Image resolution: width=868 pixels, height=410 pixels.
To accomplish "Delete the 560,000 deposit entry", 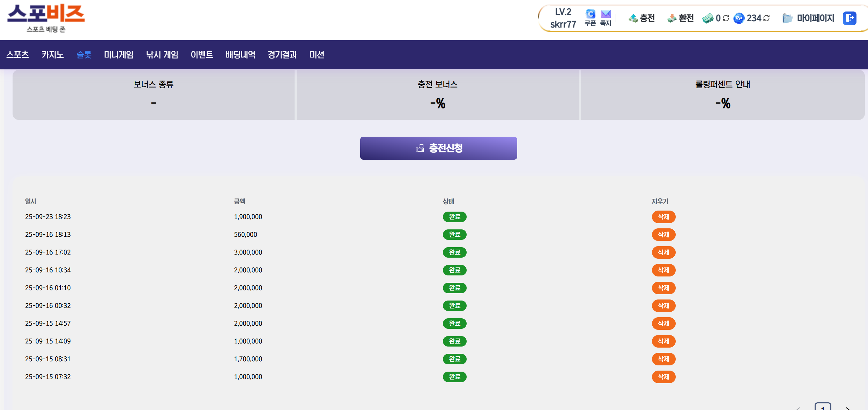I will [663, 235].
